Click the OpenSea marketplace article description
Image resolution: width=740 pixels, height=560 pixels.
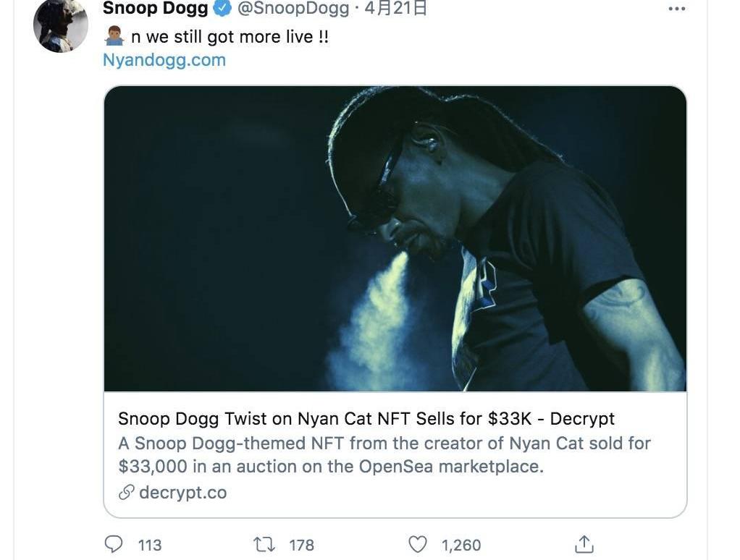(x=384, y=454)
